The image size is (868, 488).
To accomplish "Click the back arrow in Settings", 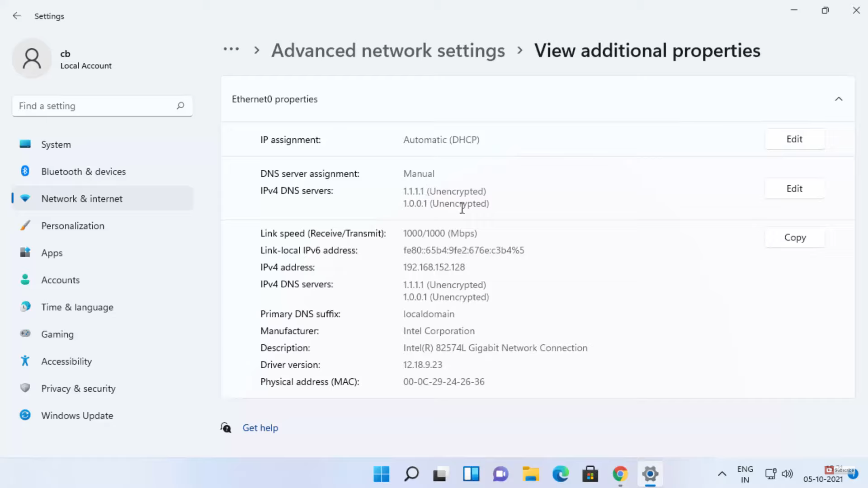I will 17,16.
